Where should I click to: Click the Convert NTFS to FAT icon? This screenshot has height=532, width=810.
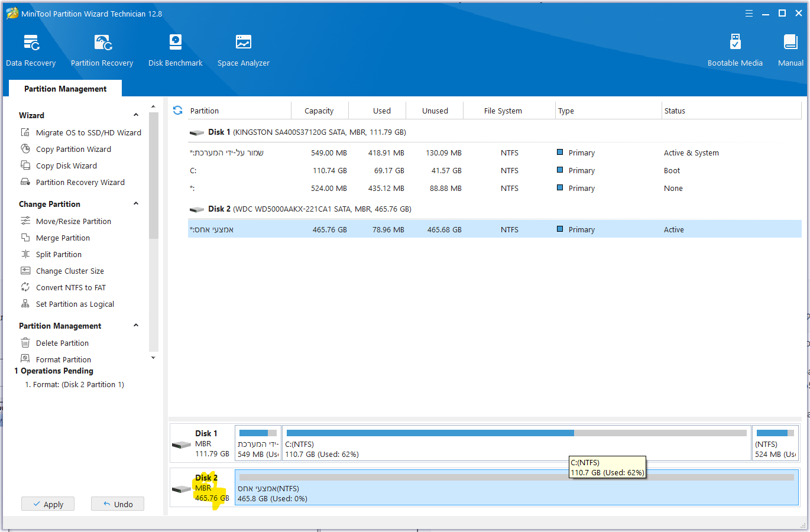coord(25,287)
